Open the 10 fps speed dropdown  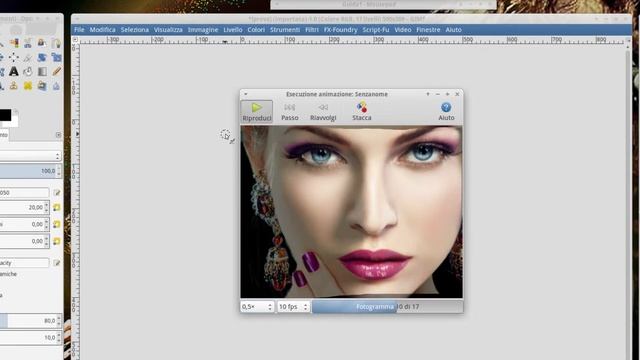coord(293,307)
